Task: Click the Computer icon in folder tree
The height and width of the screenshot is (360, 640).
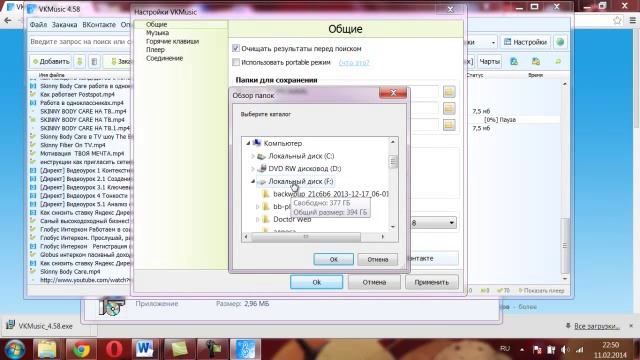Action: [x=257, y=143]
